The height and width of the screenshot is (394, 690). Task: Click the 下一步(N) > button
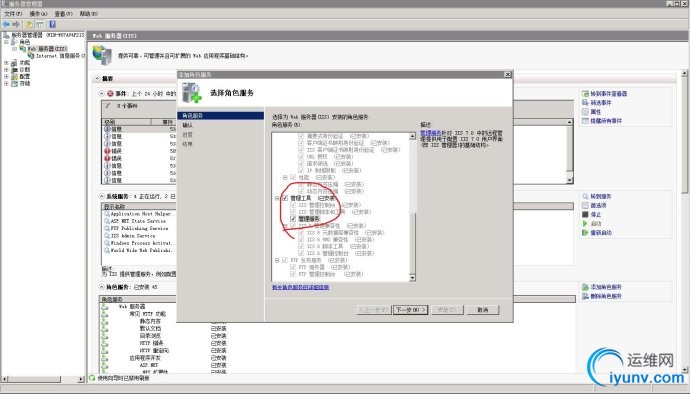[x=411, y=310]
